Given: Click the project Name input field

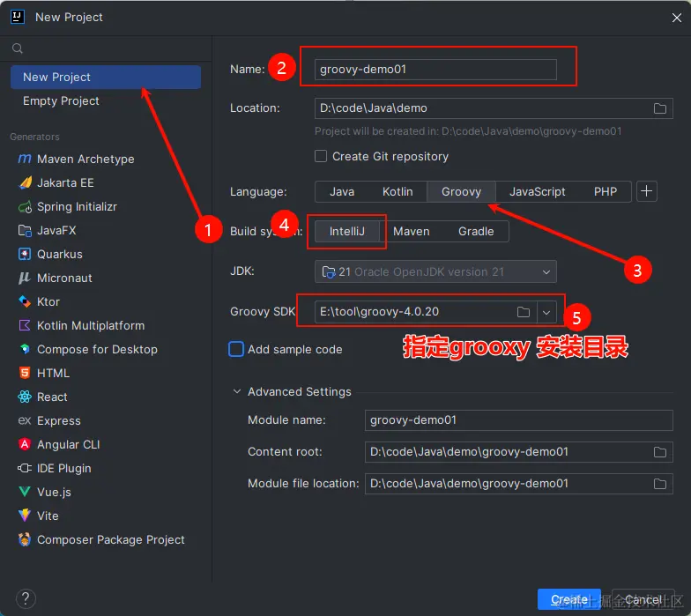Looking at the screenshot, I should click(435, 69).
